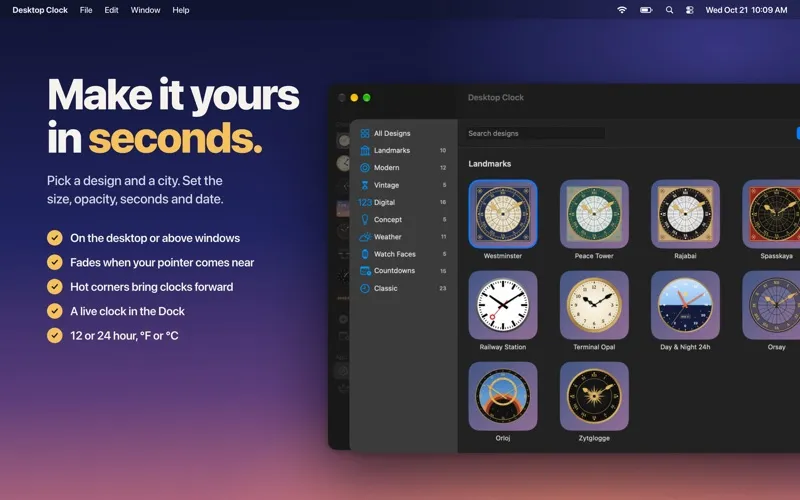The width and height of the screenshot is (800, 500).
Task: Choose the Rajabai clock design
Action: 685,214
